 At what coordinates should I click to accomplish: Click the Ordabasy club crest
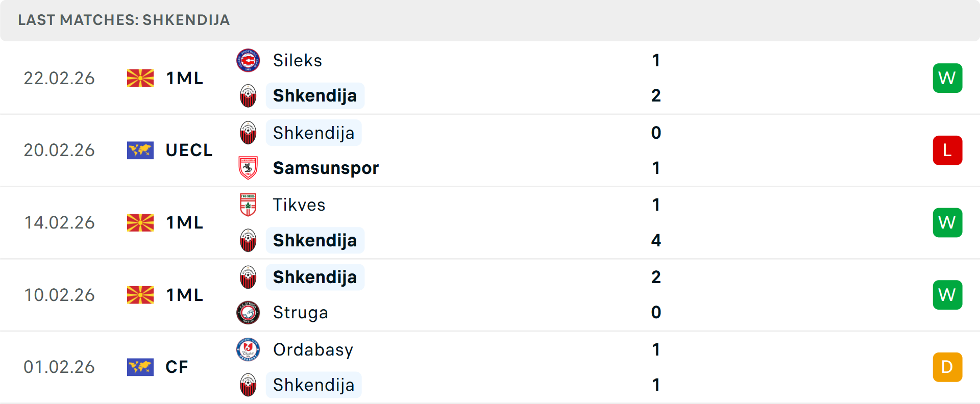248,350
